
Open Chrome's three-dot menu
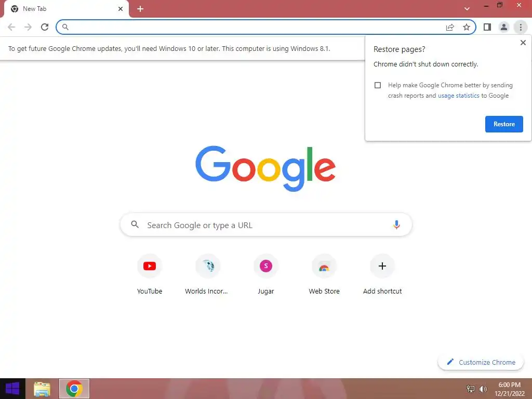click(521, 27)
